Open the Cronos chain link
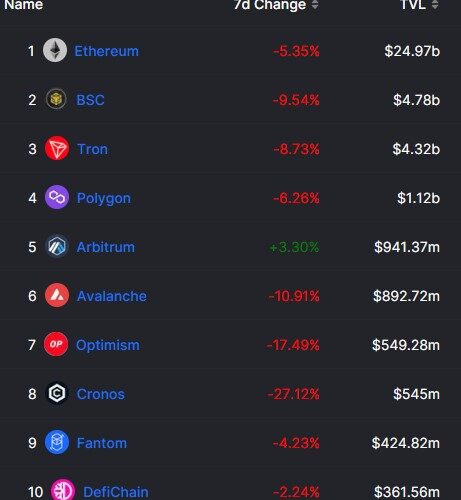The image size is (461, 500). pos(101,394)
